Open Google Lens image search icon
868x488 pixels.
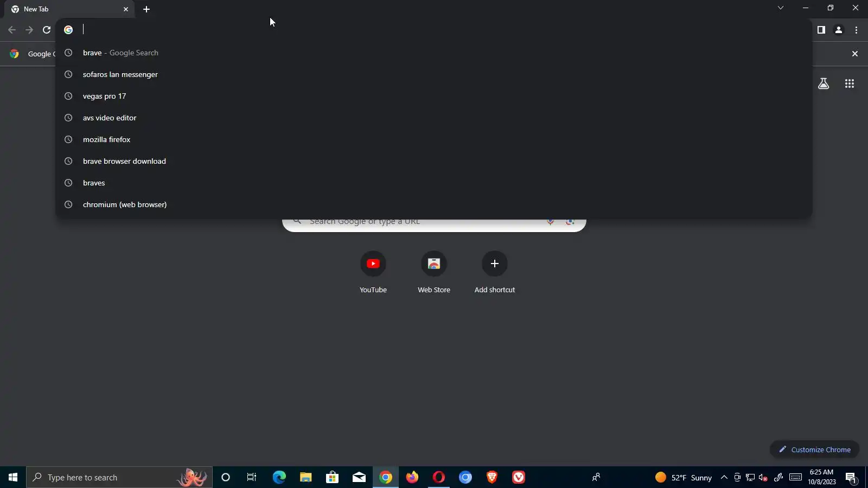pyautogui.click(x=570, y=222)
